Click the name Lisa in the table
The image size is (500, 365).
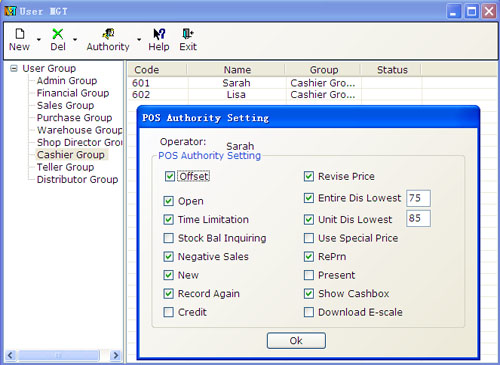pyautogui.click(x=236, y=95)
